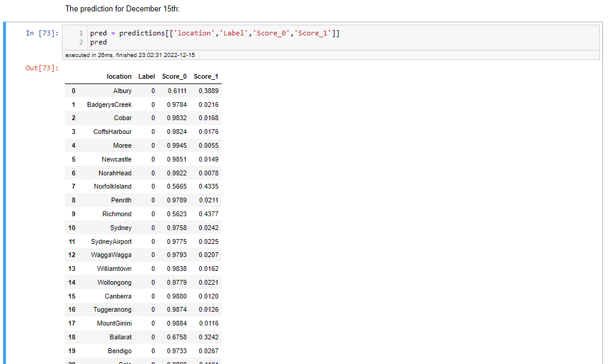
Task: Click Score_0 value 0.9793 for WaggaWagga
Action: [177, 255]
